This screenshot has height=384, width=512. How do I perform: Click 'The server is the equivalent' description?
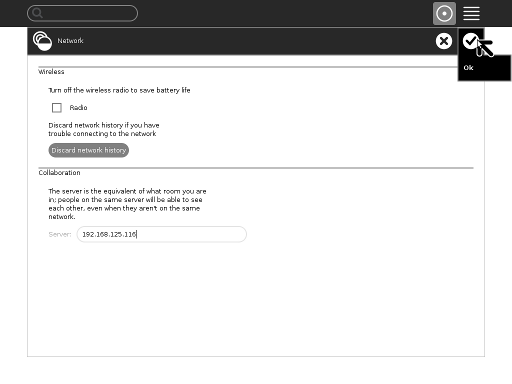(x=127, y=204)
